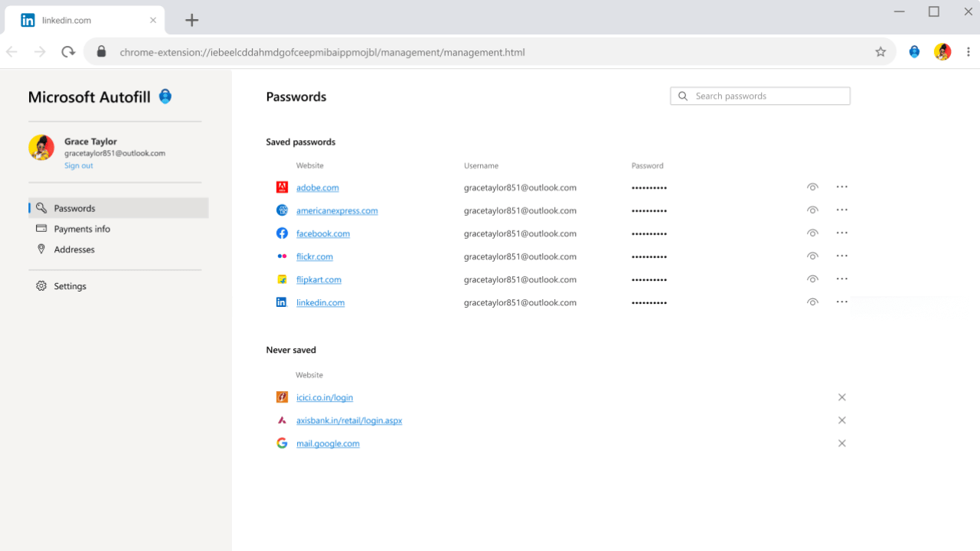The height and width of the screenshot is (551, 980).
Task: Reveal the flipkart.com password
Action: pos(812,279)
